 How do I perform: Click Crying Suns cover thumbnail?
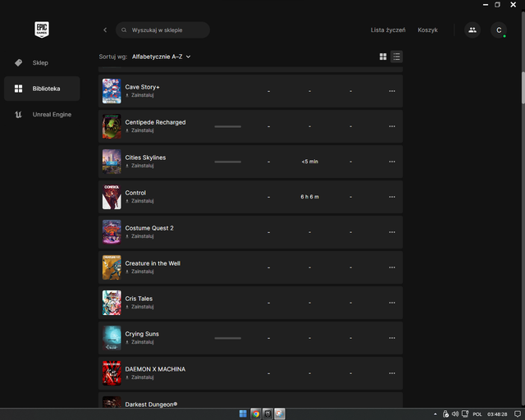pos(112,338)
